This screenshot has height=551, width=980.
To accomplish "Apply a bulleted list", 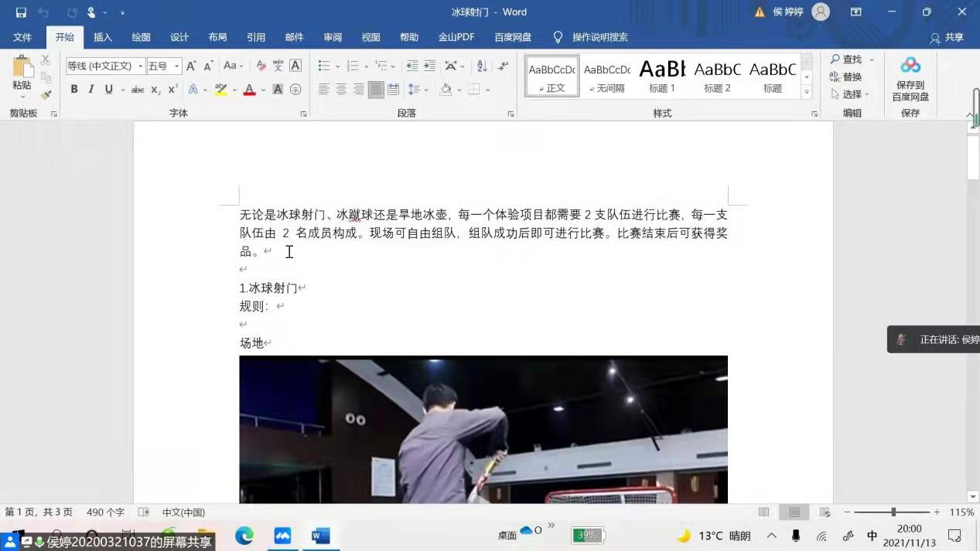I will coord(323,66).
